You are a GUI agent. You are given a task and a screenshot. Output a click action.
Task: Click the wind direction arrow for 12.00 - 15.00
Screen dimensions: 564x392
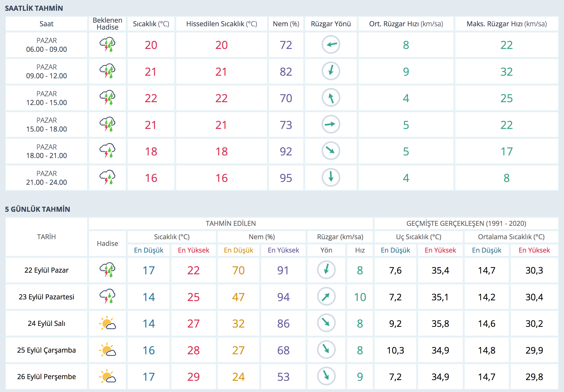331,98
